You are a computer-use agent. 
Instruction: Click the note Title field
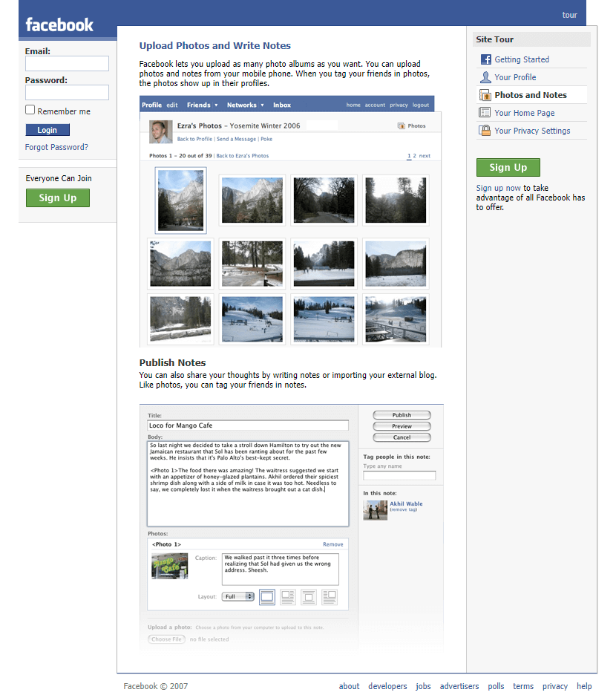(x=248, y=425)
